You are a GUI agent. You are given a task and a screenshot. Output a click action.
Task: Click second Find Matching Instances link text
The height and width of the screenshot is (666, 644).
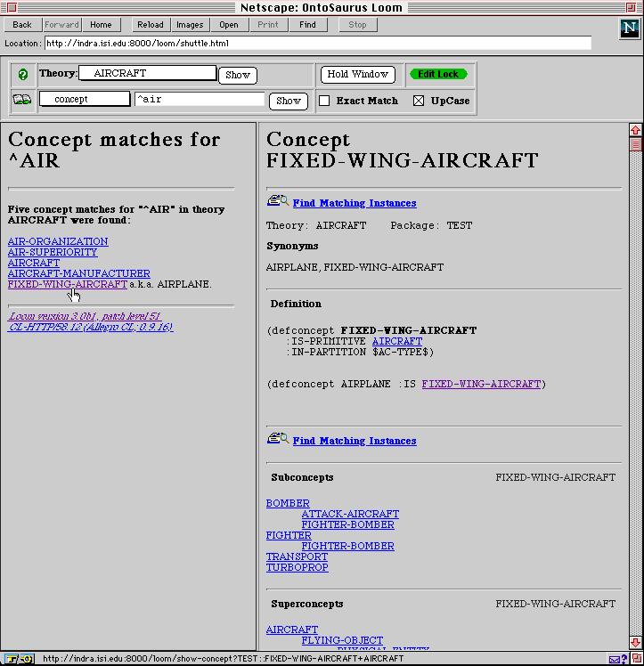[x=355, y=441]
